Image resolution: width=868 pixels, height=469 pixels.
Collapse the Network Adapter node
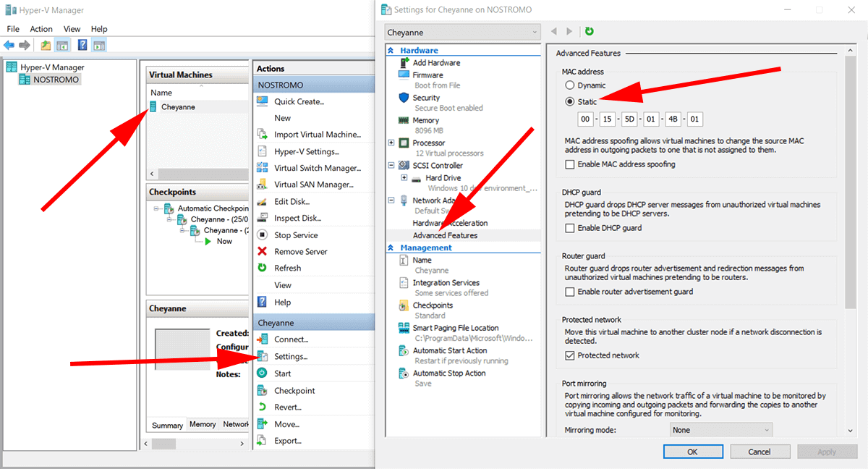pos(392,200)
